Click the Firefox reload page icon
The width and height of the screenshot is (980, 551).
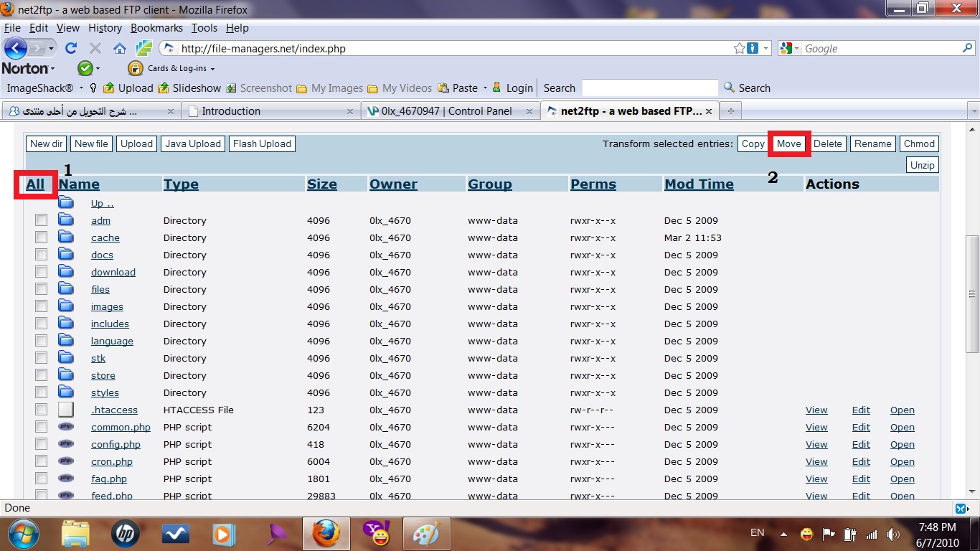[70, 49]
